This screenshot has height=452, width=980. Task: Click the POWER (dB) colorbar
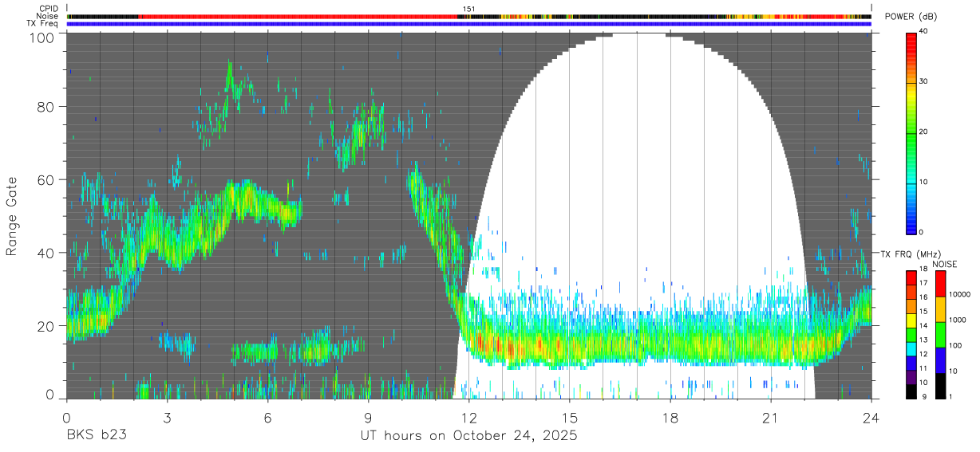click(911, 132)
